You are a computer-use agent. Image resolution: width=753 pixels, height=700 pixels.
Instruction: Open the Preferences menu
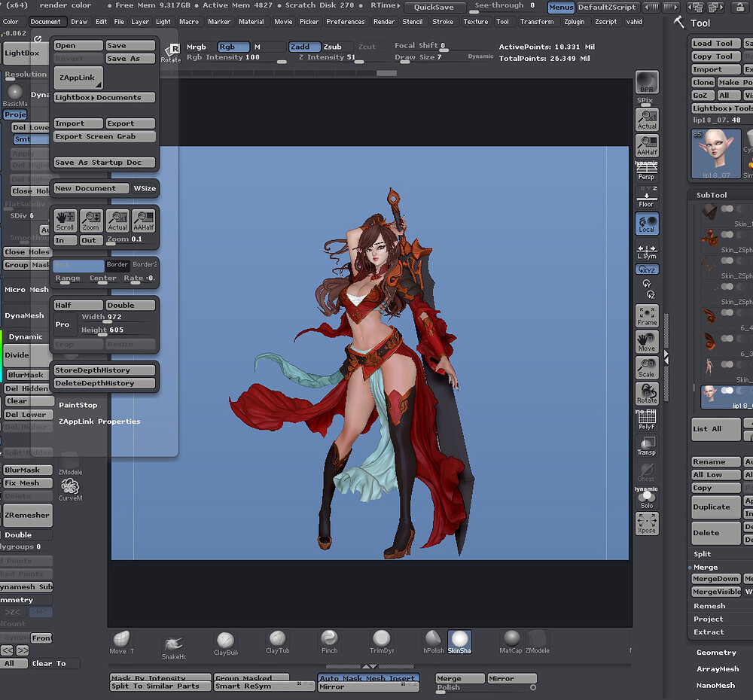coord(346,22)
